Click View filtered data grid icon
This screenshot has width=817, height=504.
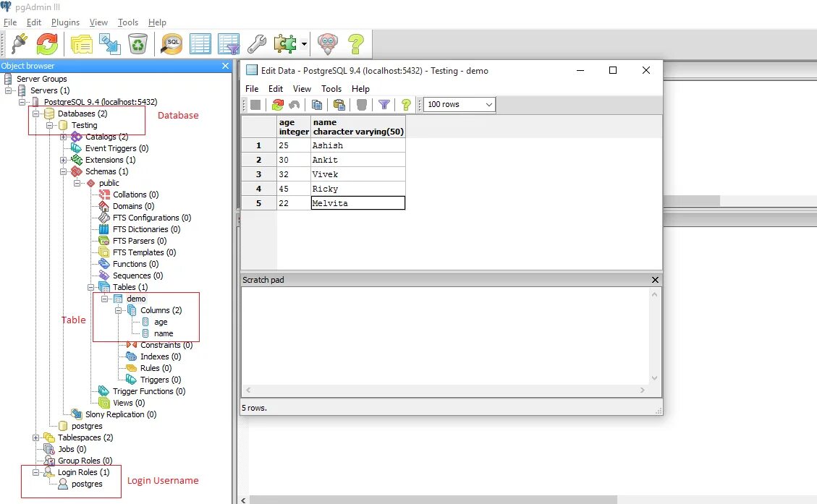[229, 44]
